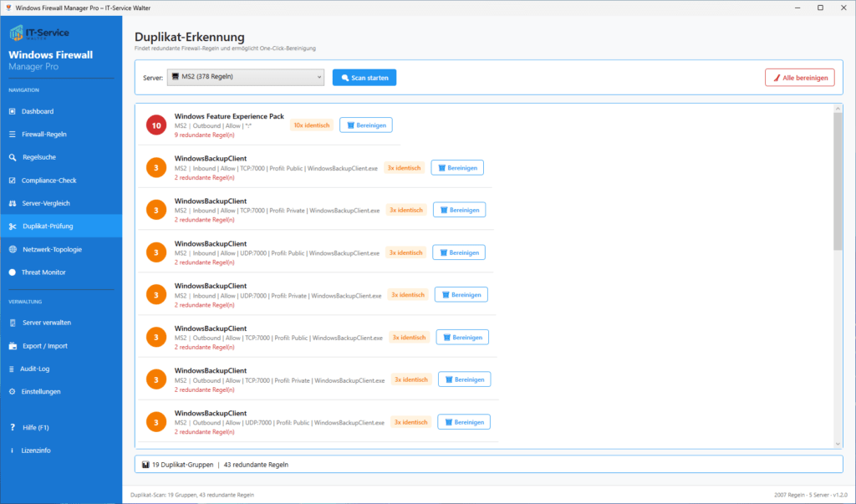Open the Threat Monitor
Image resolution: width=856 pixels, height=504 pixels.
point(50,271)
